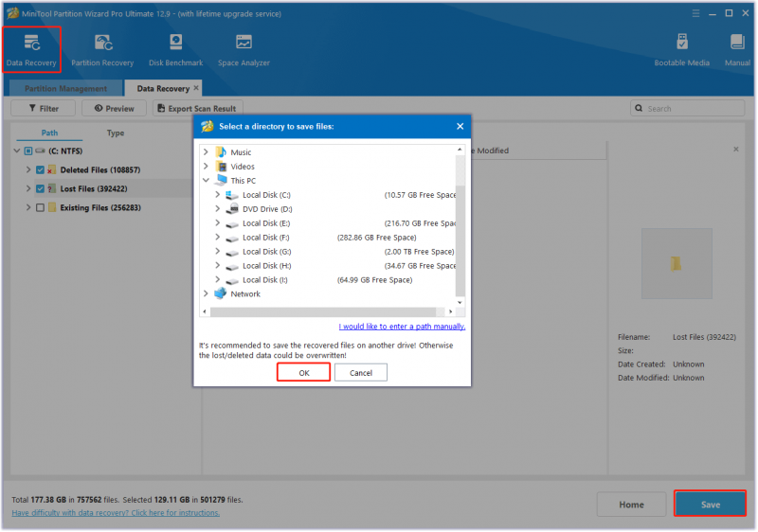Click the Lost Files folder icon

pos(51,188)
